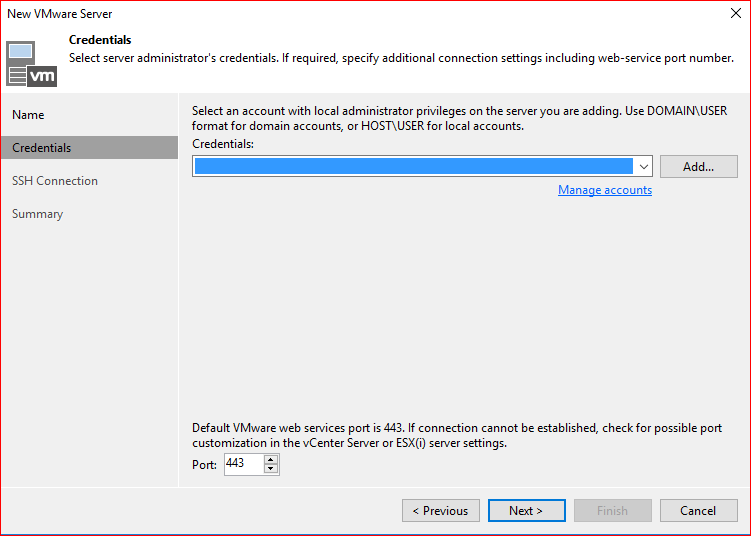Click the Port label text
751x536 pixels.
[204, 465]
